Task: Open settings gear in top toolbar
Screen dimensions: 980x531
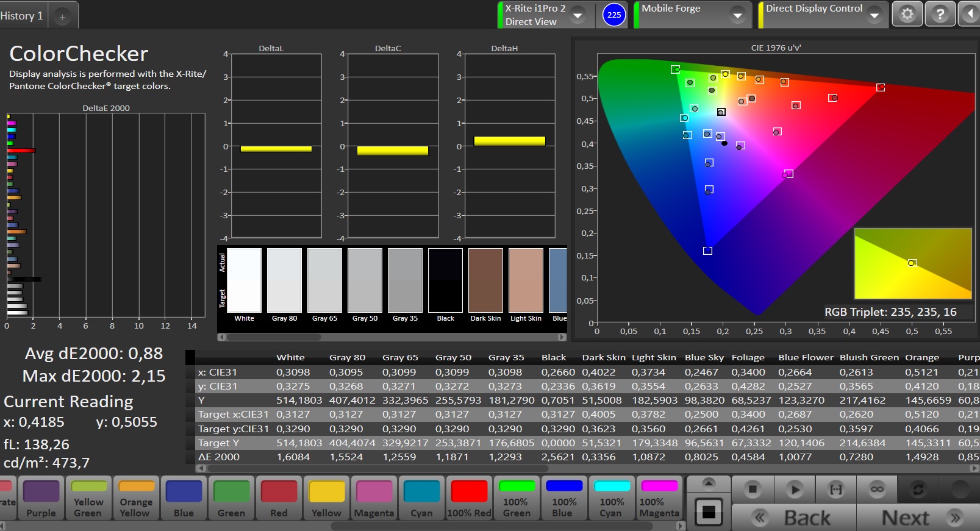Action: [x=907, y=14]
